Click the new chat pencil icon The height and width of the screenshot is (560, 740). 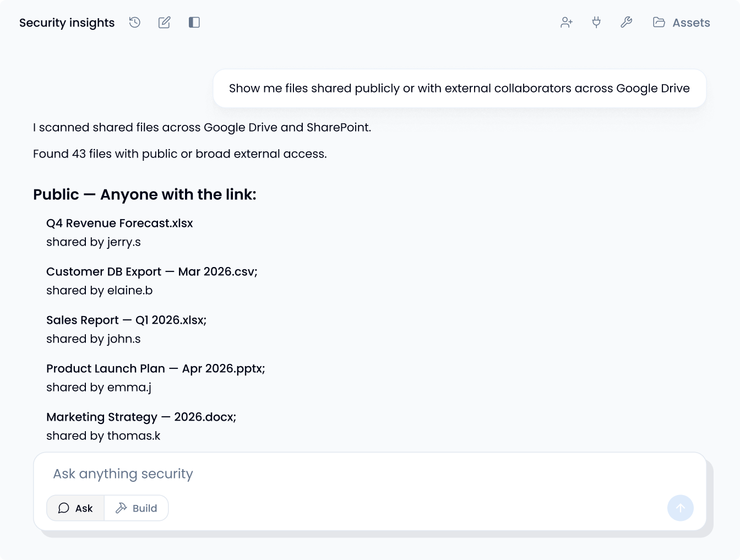pyautogui.click(x=164, y=23)
